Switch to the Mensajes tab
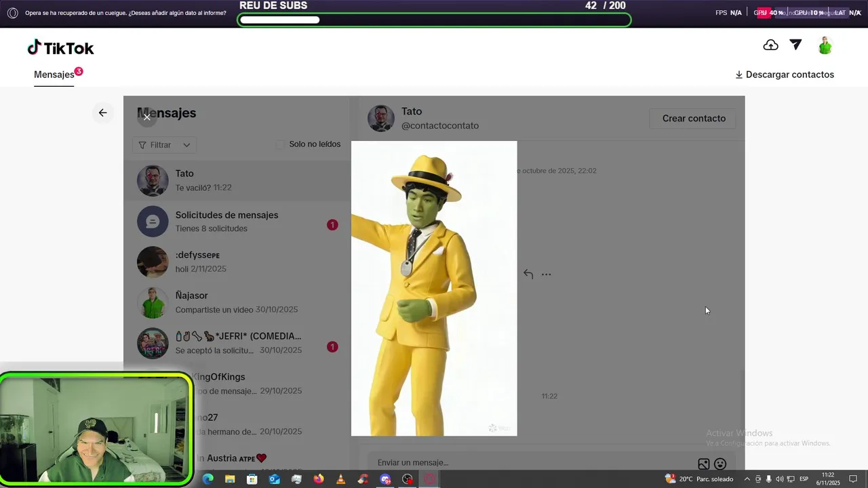Screen dimensions: 868x488 point(54,75)
